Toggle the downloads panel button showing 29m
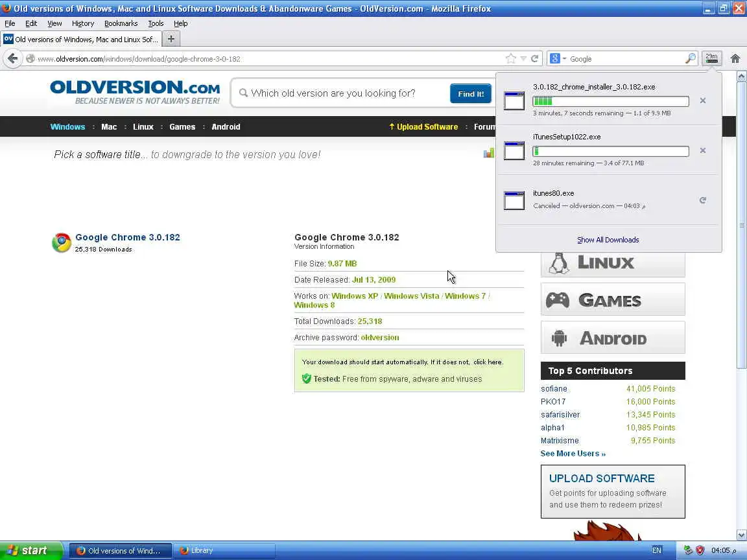 click(x=712, y=58)
